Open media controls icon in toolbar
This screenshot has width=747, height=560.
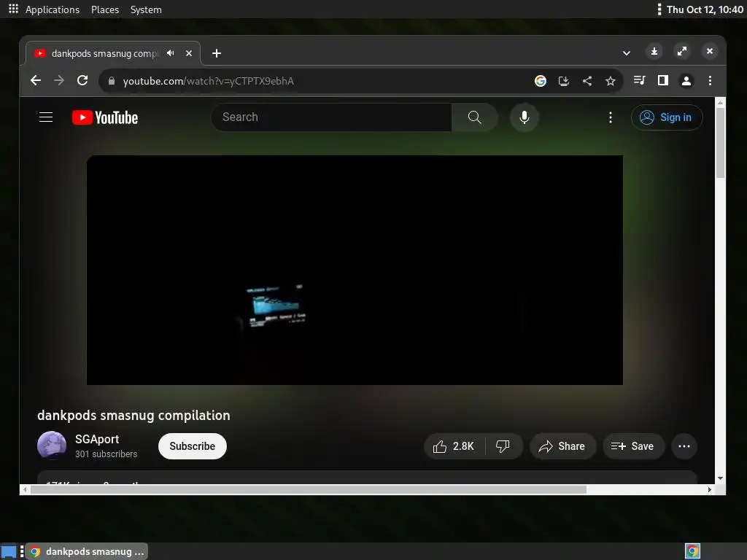(639, 80)
